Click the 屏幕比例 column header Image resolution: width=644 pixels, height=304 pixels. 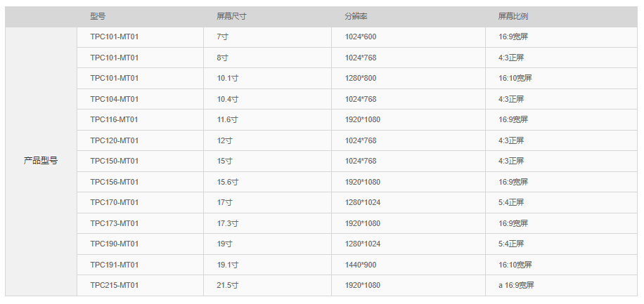[513, 16]
